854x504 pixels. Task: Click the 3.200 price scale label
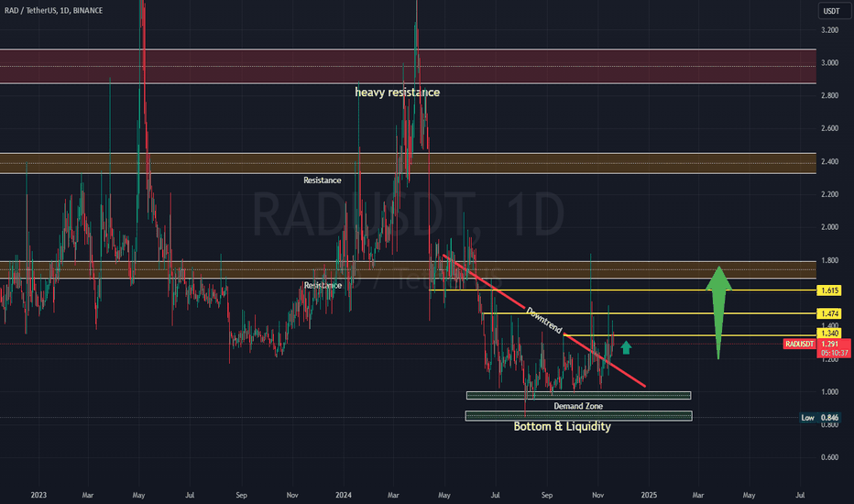(x=829, y=30)
